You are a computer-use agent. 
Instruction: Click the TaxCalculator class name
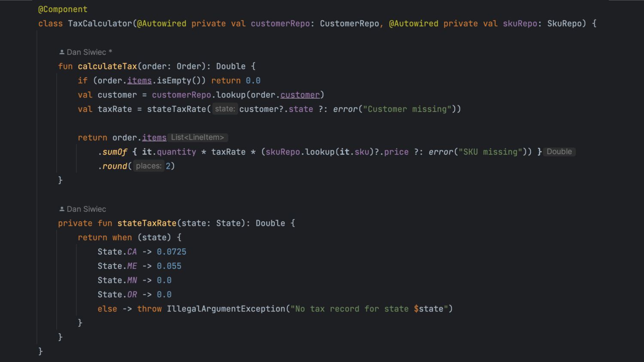click(100, 24)
